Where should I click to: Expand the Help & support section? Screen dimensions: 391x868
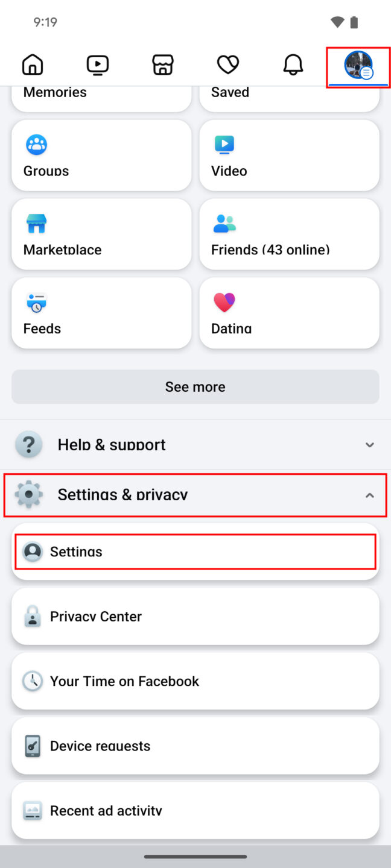(x=195, y=444)
